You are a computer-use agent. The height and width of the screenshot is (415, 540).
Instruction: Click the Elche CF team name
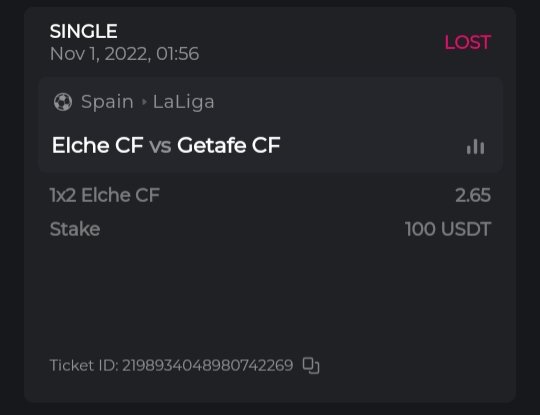pos(97,145)
